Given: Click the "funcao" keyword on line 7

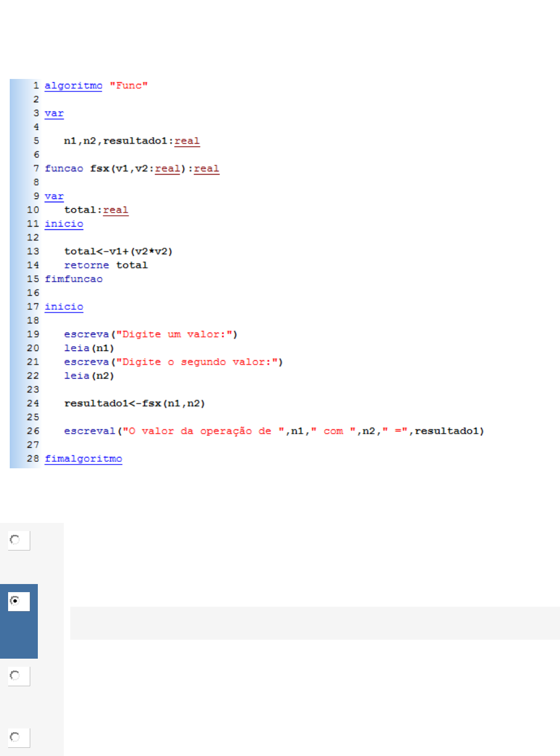Looking at the screenshot, I should click(x=64, y=169).
